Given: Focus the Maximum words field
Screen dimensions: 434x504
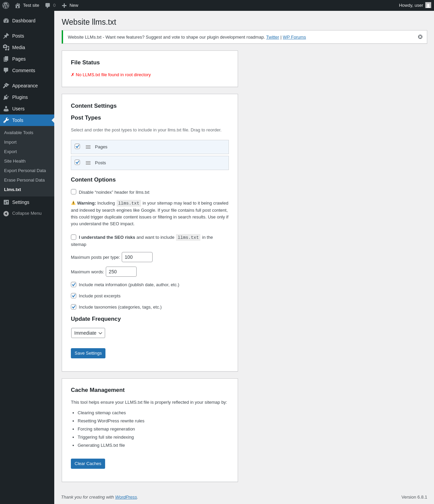Looking at the screenshot, I should point(121,272).
